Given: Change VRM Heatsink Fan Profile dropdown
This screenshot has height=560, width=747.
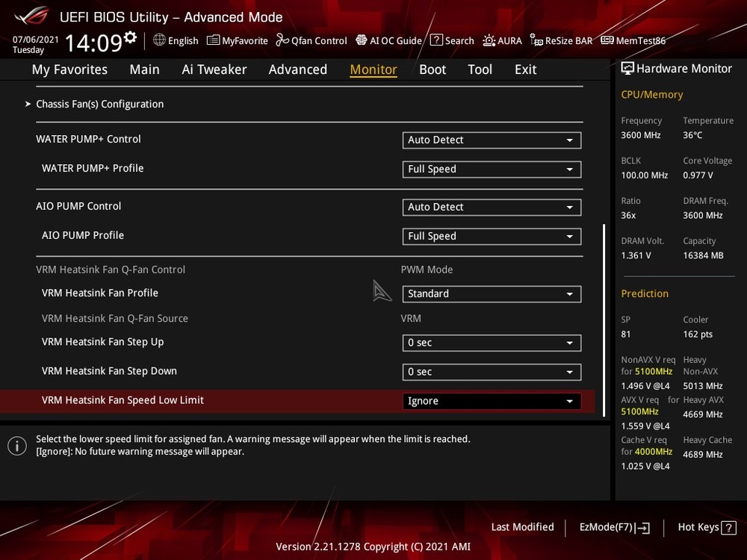Looking at the screenshot, I should [x=492, y=294].
